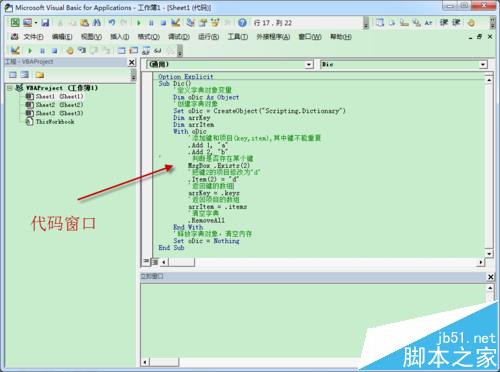The image size is (500, 372).
Task: Click View Object icon in project panel
Action: pos(24,75)
